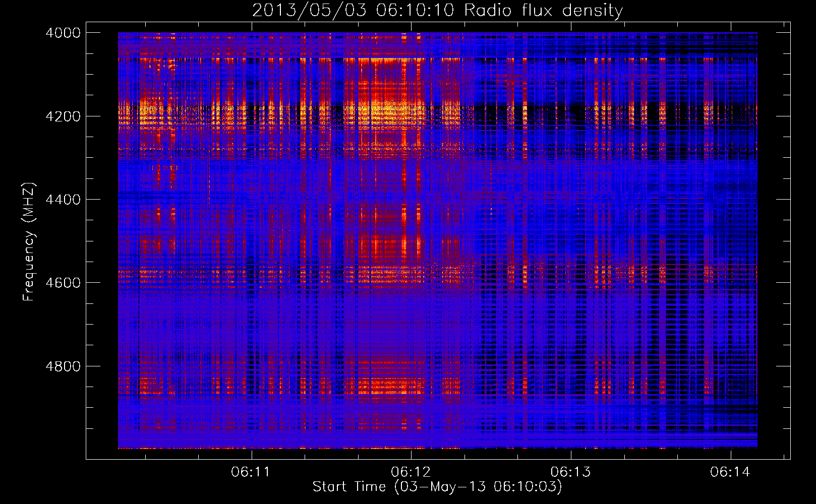The height and width of the screenshot is (504, 816).
Task: Click the plot title "2013/05/03 06:10:10 Radio flux density"
Action: pyautogui.click(x=437, y=10)
